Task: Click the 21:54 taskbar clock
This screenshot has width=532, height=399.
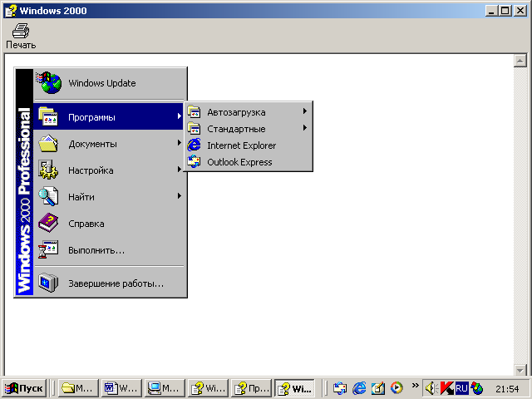Action: click(507, 389)
